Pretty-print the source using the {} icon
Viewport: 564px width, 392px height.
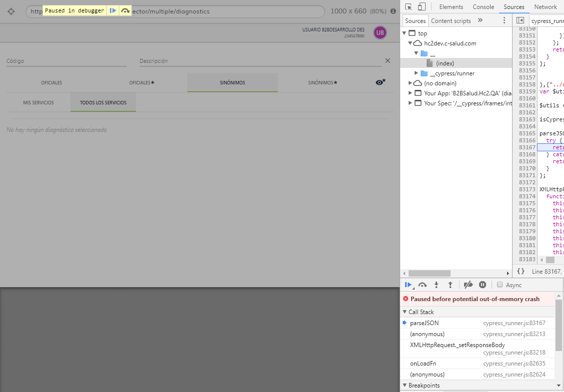(x=521, y=271)
